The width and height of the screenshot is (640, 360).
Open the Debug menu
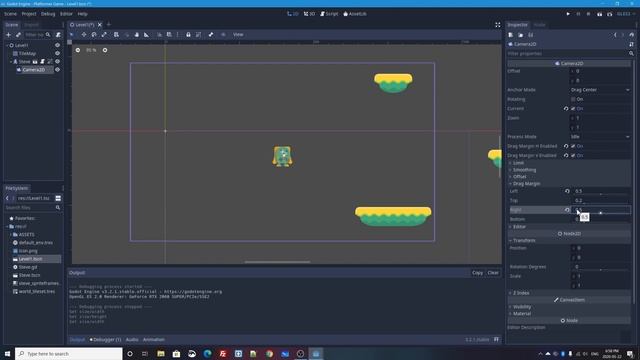48,14
